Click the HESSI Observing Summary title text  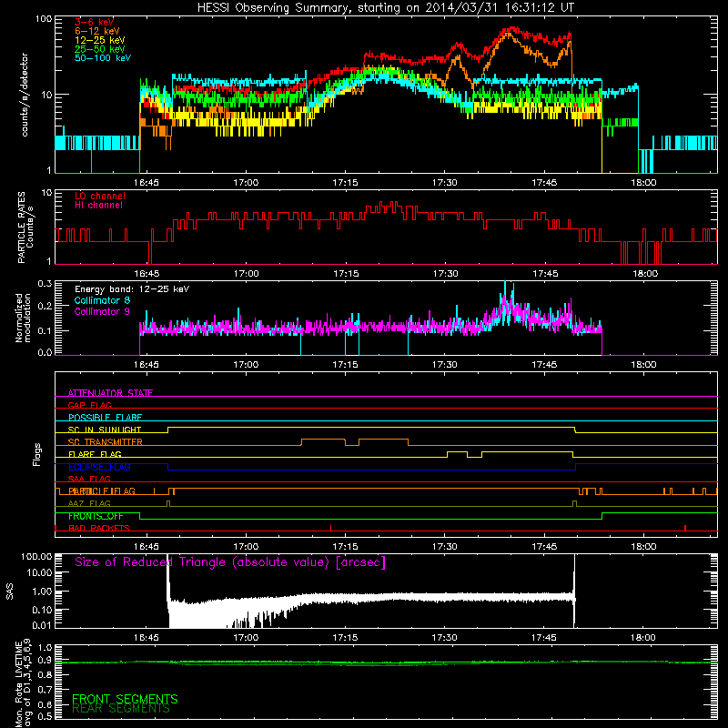(x=386, y=8)
